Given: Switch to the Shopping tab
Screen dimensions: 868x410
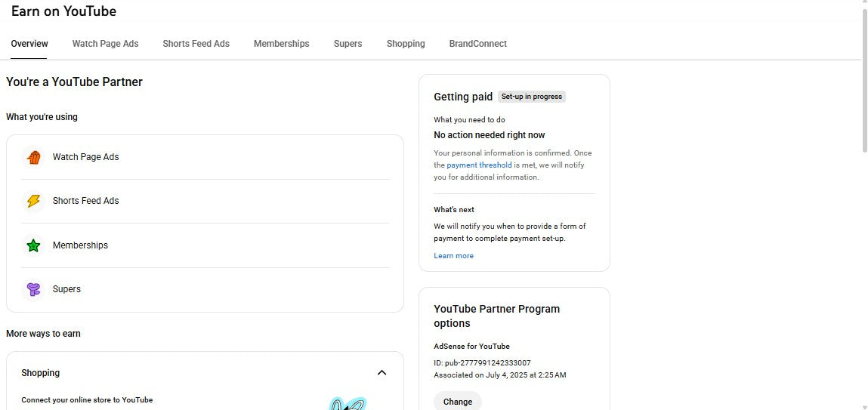Looking at the screenshot, I should (x=406, y=44).
